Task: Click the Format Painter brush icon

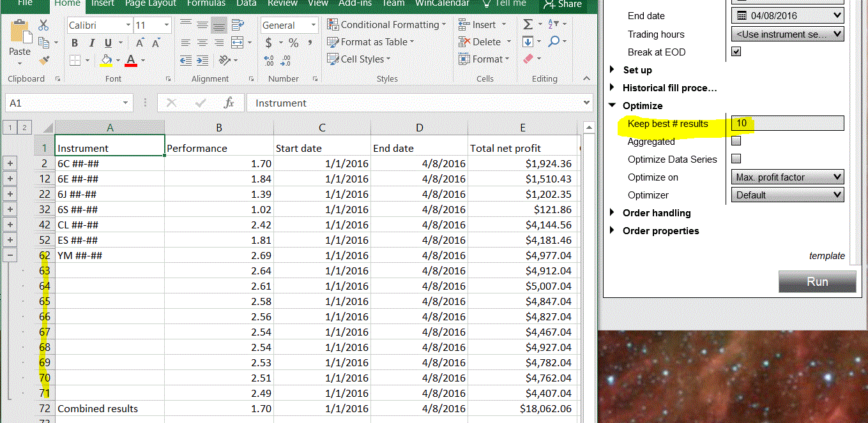Action: click(44, 60)
